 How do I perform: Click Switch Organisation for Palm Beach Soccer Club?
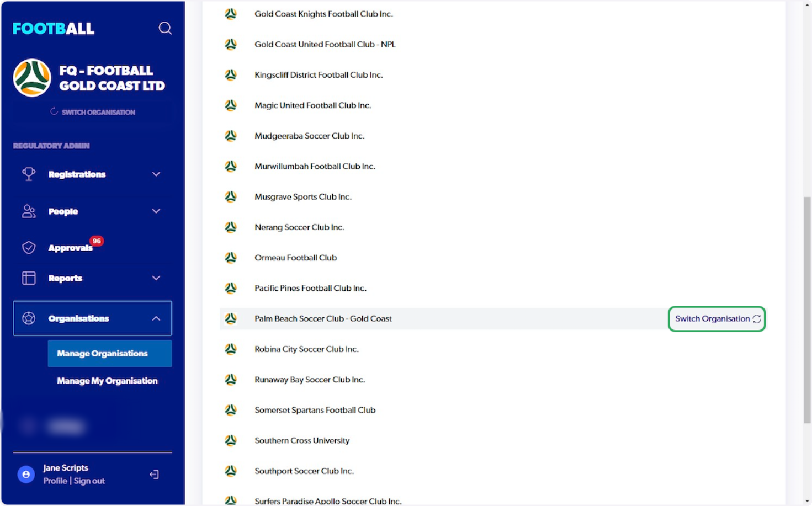coord(717,319)
